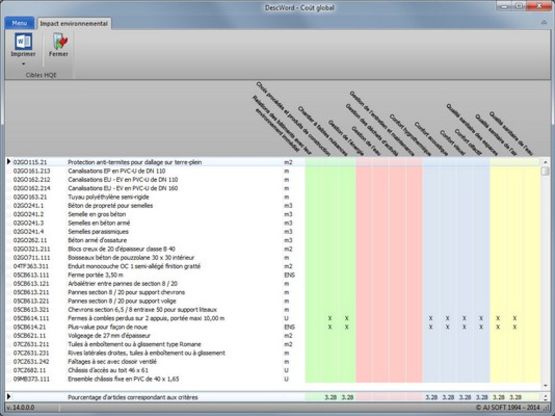
Task: Select article code 07CZ682.11
Action: coord(30,370)
